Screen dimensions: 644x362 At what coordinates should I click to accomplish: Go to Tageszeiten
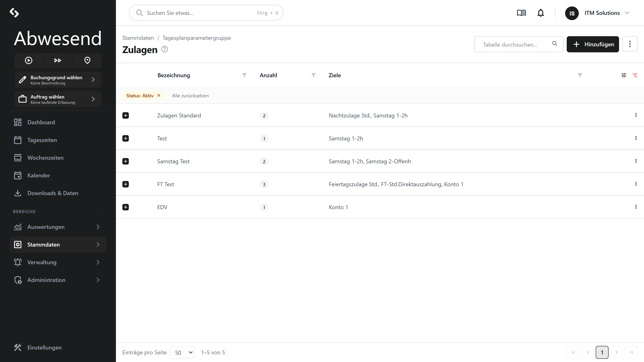(58, 140)
